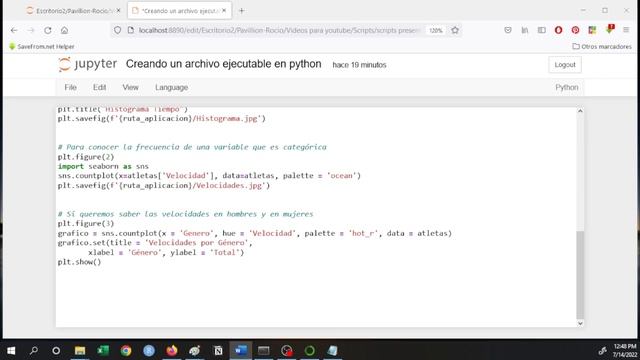Open the Firefox library icon
Image resolution: width=640 pixels, height=360 pixels.
coord(525,30)
